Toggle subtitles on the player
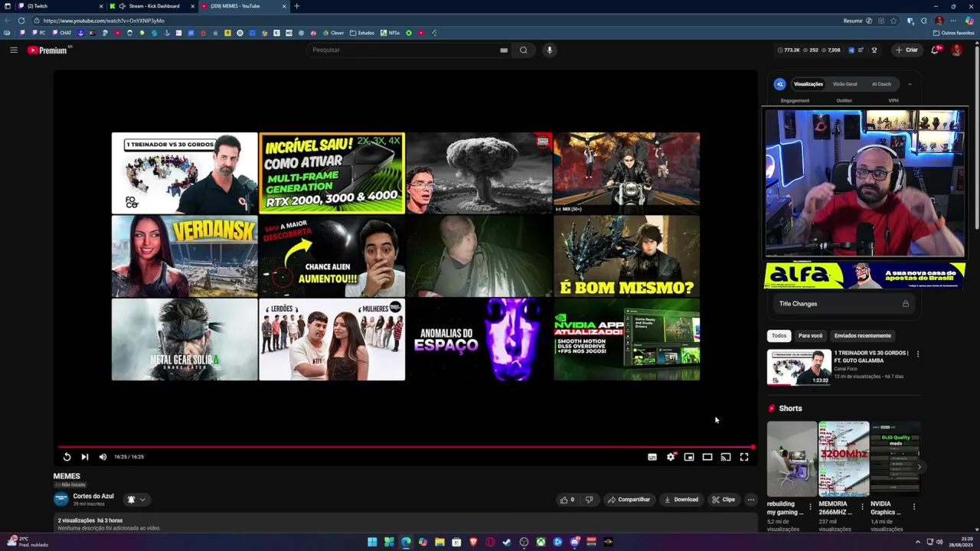The height and width of the screenshot is (551, 980). coord(652,457)
